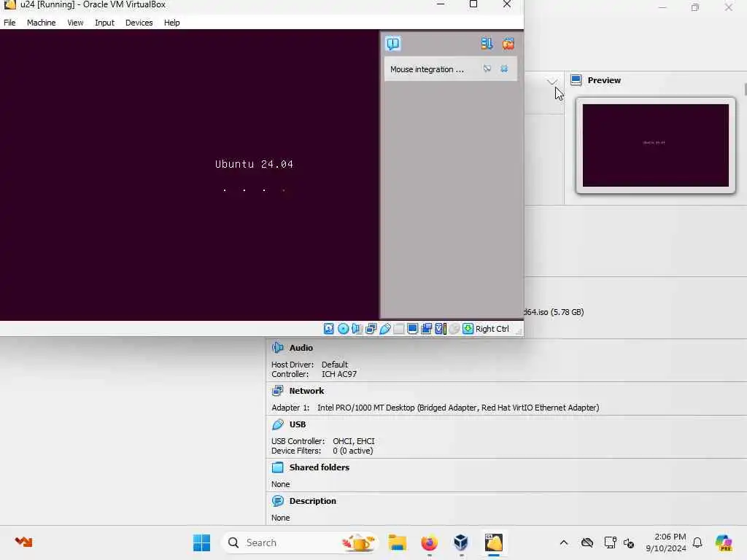Click the Host Driver 'Default' value
Image resolution: width=747 pixels, height=560 pixels.
coord(334,365)
